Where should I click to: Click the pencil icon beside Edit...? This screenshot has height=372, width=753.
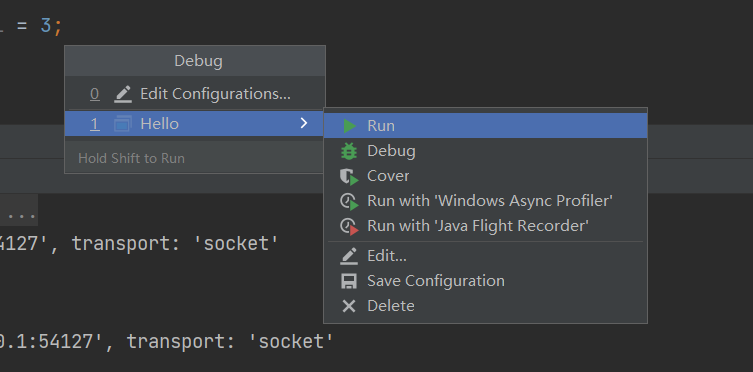[349, 256]
